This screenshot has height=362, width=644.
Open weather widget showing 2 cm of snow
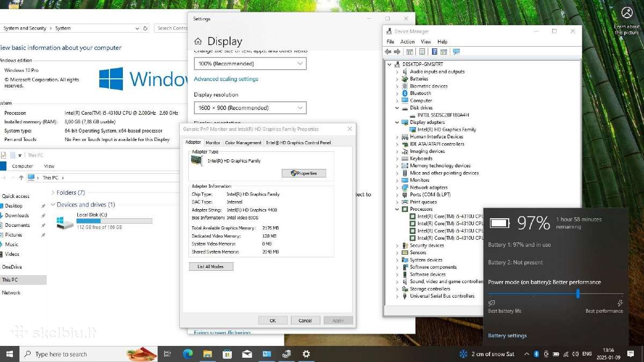[x=487, y=354]
